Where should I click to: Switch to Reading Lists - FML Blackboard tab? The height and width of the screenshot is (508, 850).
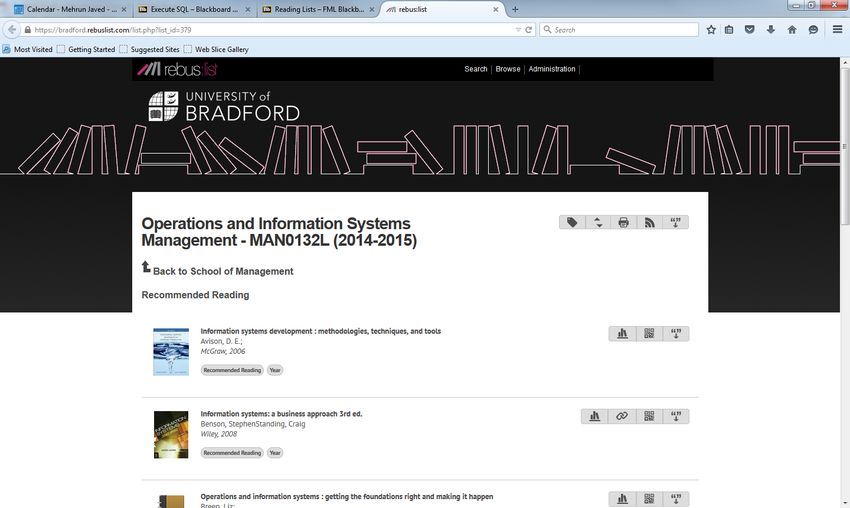319,9
